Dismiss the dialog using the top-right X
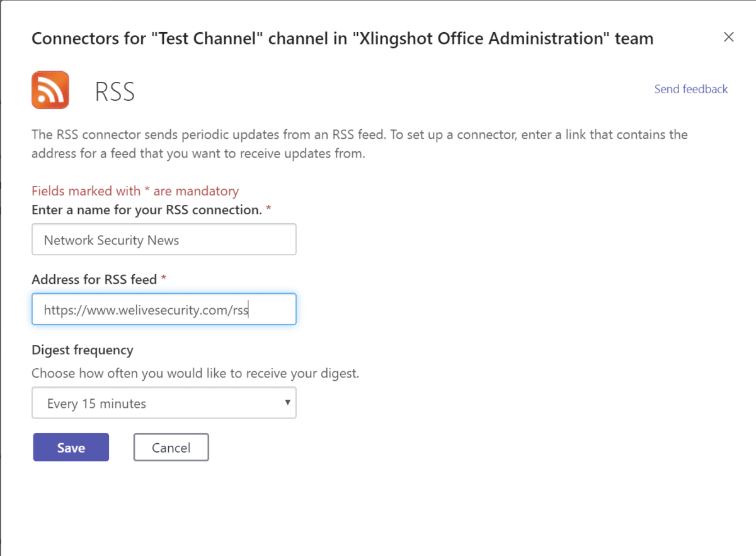The width and height of the screenshot is (756, 556). tap(728, 37)
